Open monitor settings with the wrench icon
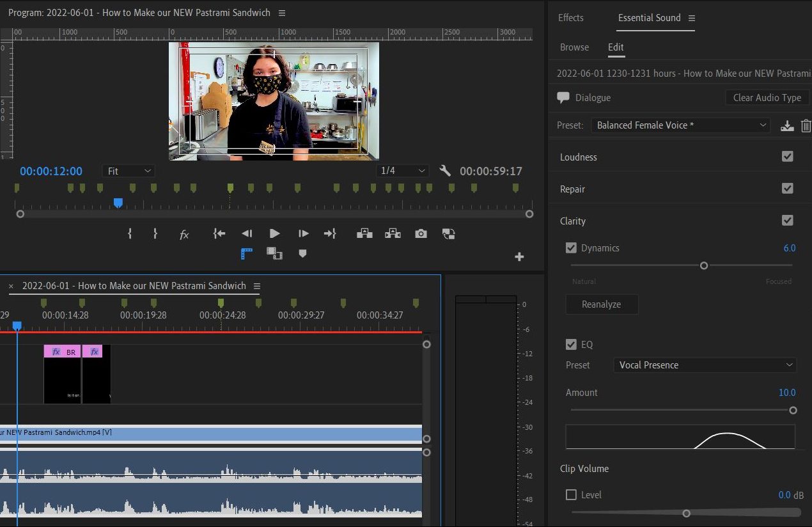Screen dimensions: 812x527 pyautogui.click(x=445, y=171)
